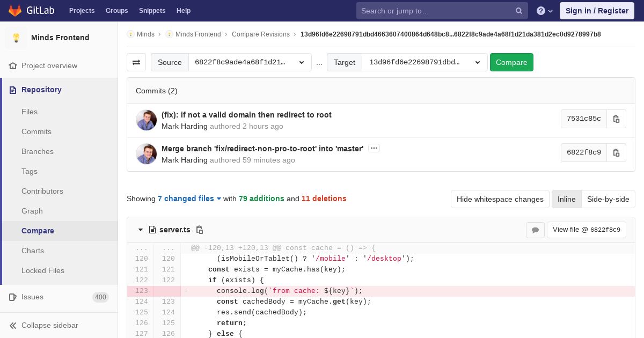Select Inline diff view
644x338 pixels.
coord(566,199)
